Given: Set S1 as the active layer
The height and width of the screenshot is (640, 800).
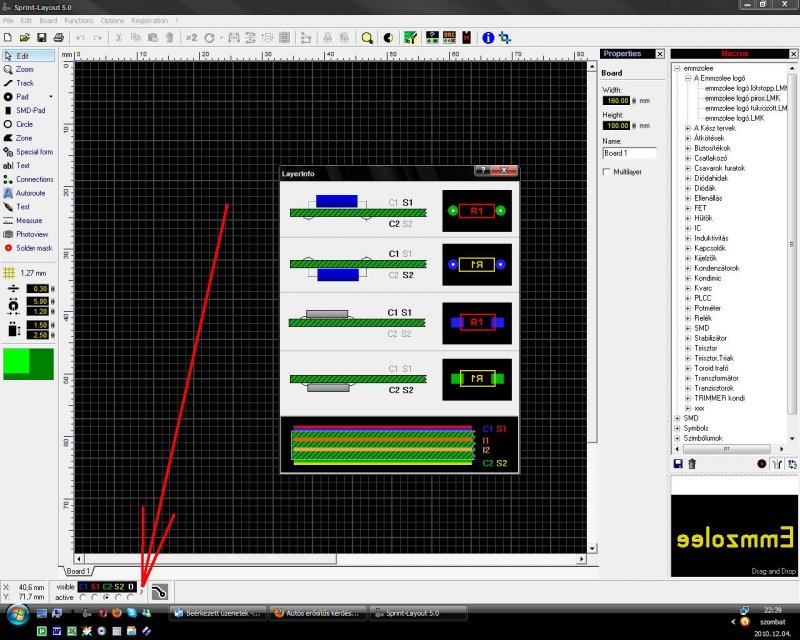Looking at the screenshot, I should (x=94, y=598).
